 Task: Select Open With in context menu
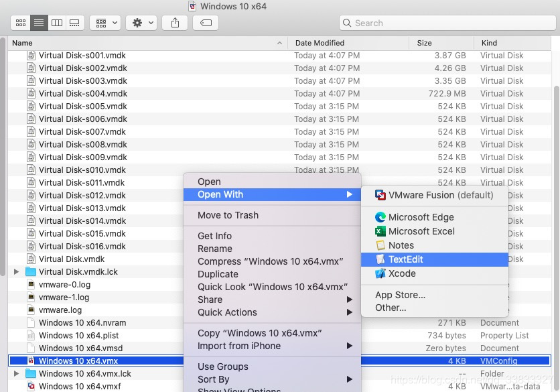click(x=272, y=194)
